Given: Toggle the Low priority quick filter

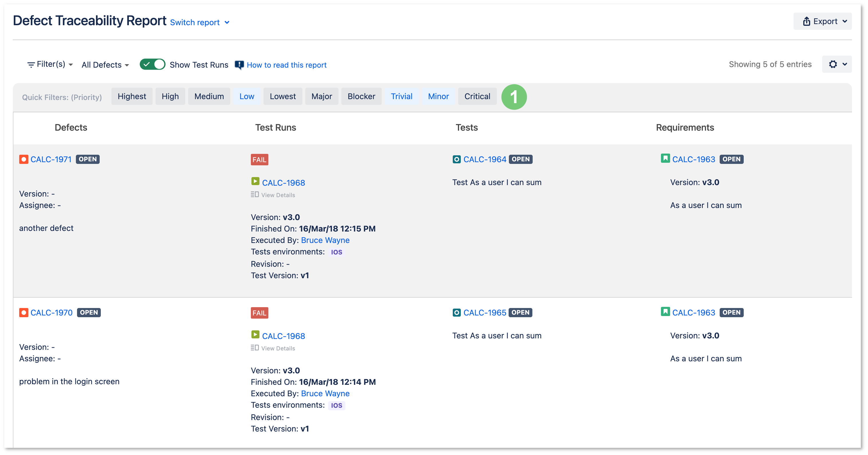Looking at the screenshot, I should (247, 96).
